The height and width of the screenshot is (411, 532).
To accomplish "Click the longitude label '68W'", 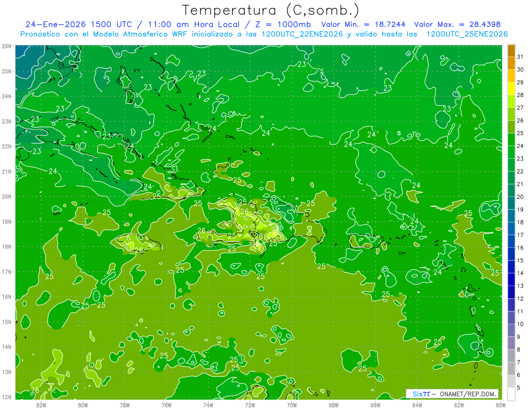I will [333, 404].
